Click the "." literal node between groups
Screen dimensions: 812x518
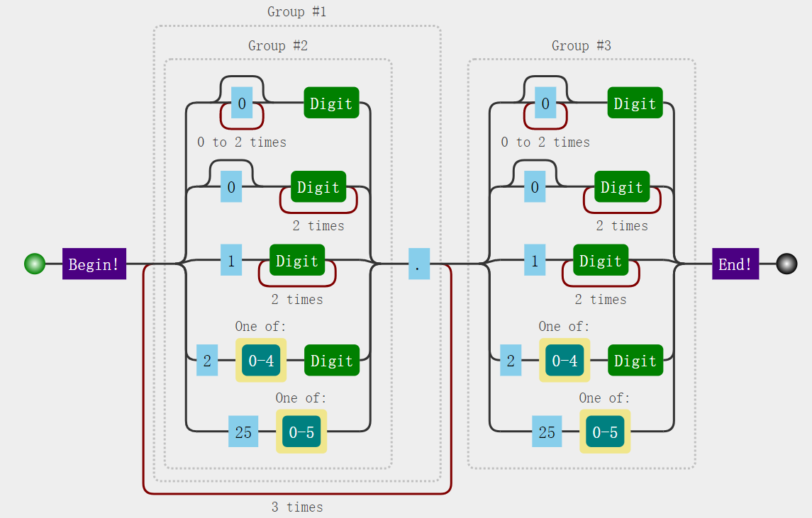pyautogui.click(x=418, y=264)
